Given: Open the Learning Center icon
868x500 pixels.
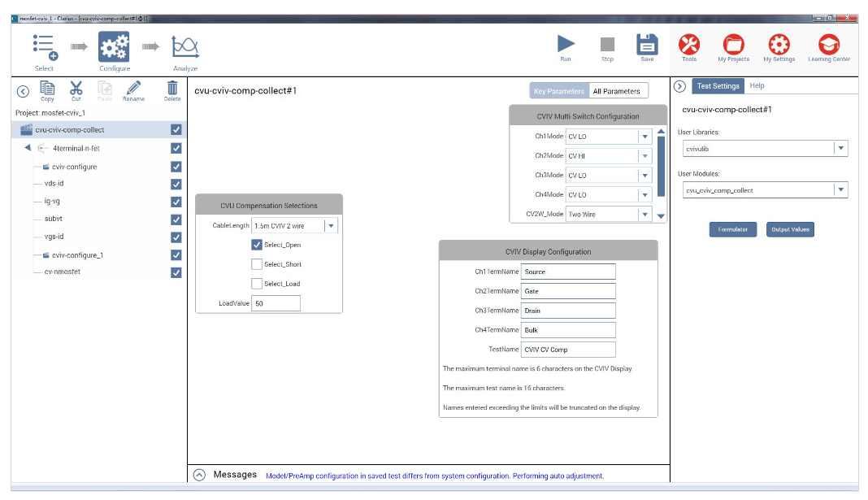Looking at the screenshot, I should 828,44.
